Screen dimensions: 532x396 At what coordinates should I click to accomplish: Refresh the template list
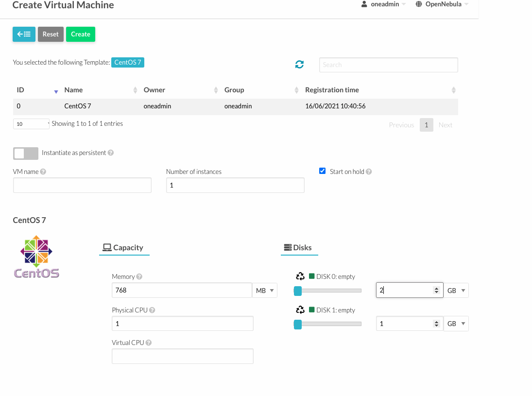pos(299,64)
